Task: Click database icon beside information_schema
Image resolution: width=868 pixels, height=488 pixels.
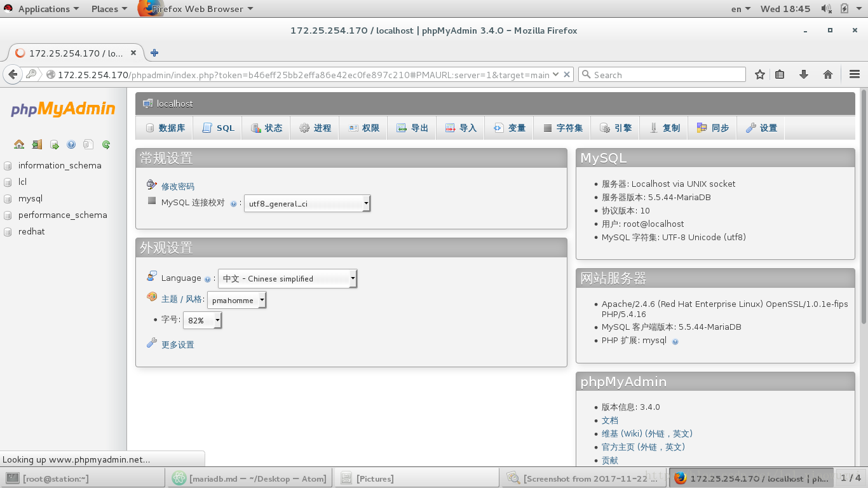Action: click(8, 166)
